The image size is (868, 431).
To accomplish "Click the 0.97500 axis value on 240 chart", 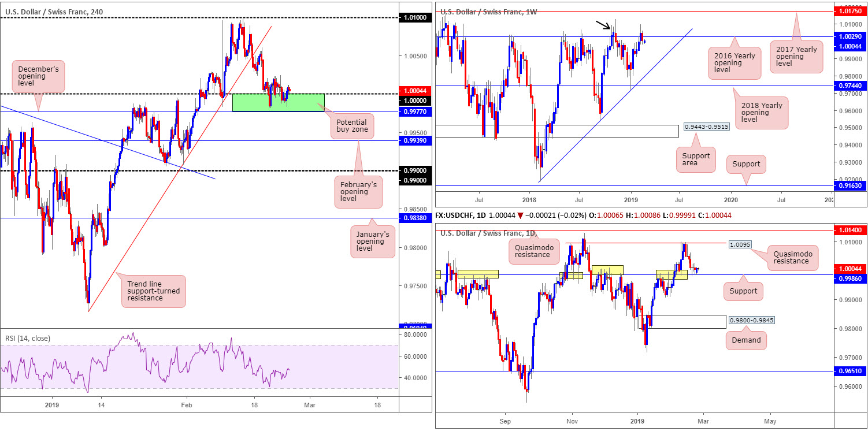I will [416, 286].
